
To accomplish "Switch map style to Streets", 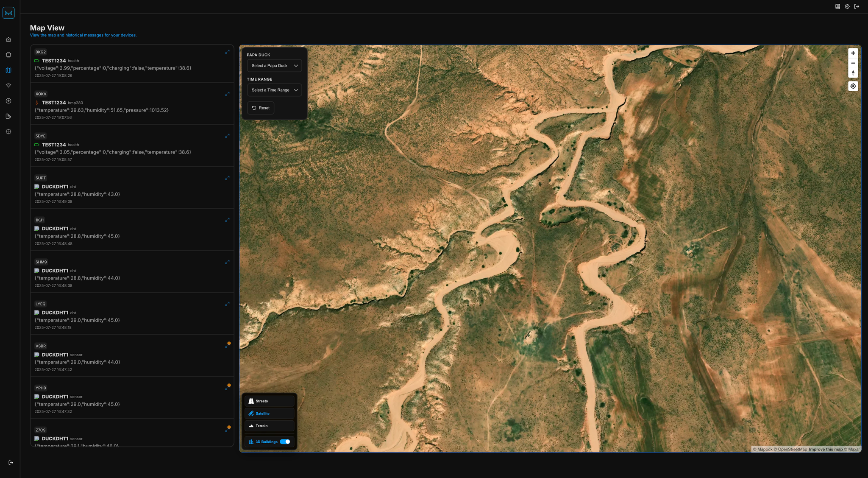I will (x=269, y=401).
